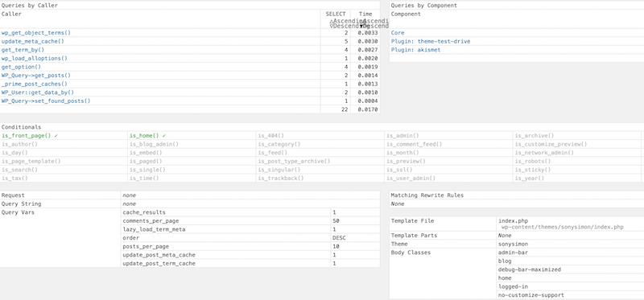Filter queries by Core component
Viewport: 644px width, 300px height.
click(398, 33)
